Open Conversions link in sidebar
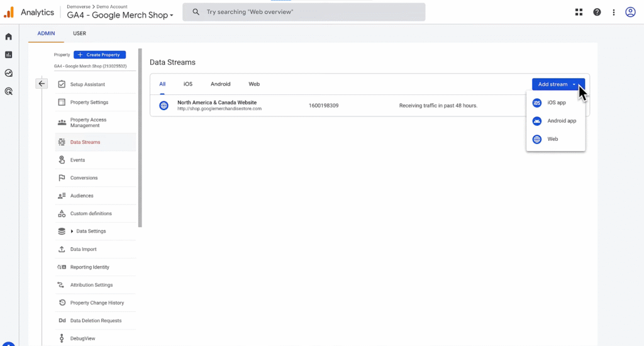 84,178
